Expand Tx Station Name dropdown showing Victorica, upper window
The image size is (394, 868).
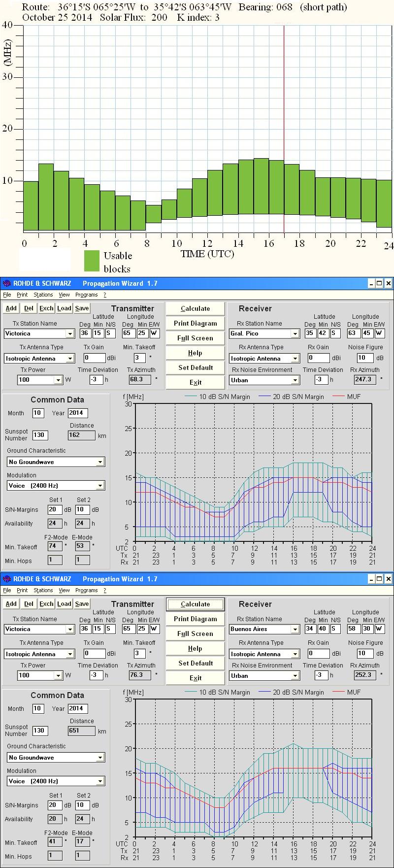click(x=70, y=334)
